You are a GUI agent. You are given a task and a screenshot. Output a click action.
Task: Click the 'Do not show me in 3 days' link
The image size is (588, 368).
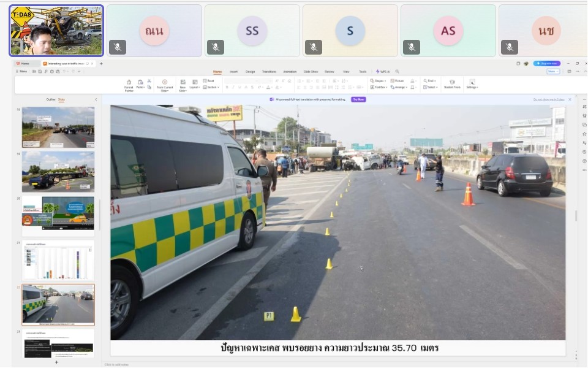pyautogui.click(x=549, y=99)
